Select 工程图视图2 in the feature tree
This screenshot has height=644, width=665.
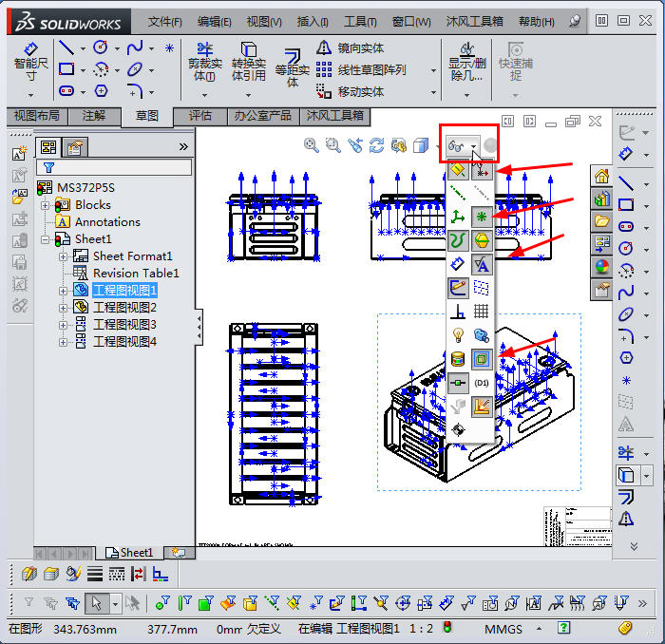point(123,307)
